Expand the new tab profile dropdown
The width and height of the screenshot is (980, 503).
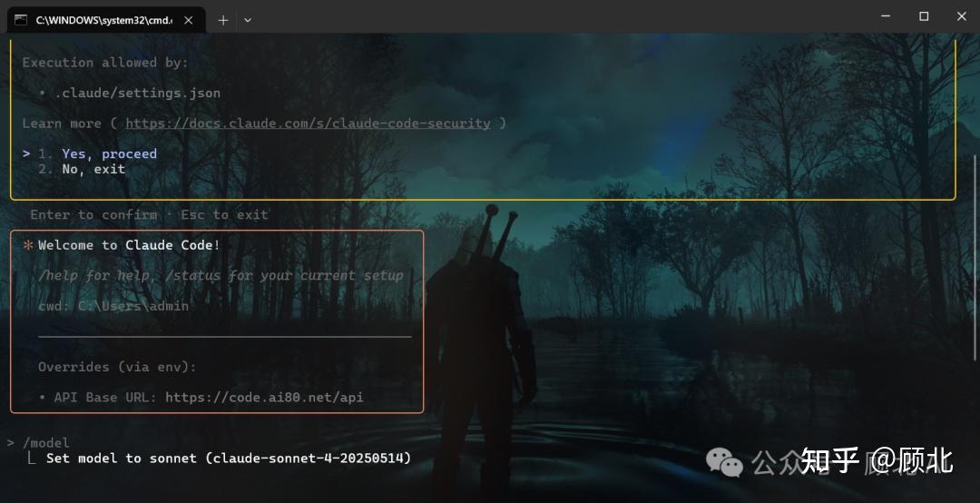(x=248, y=20)
